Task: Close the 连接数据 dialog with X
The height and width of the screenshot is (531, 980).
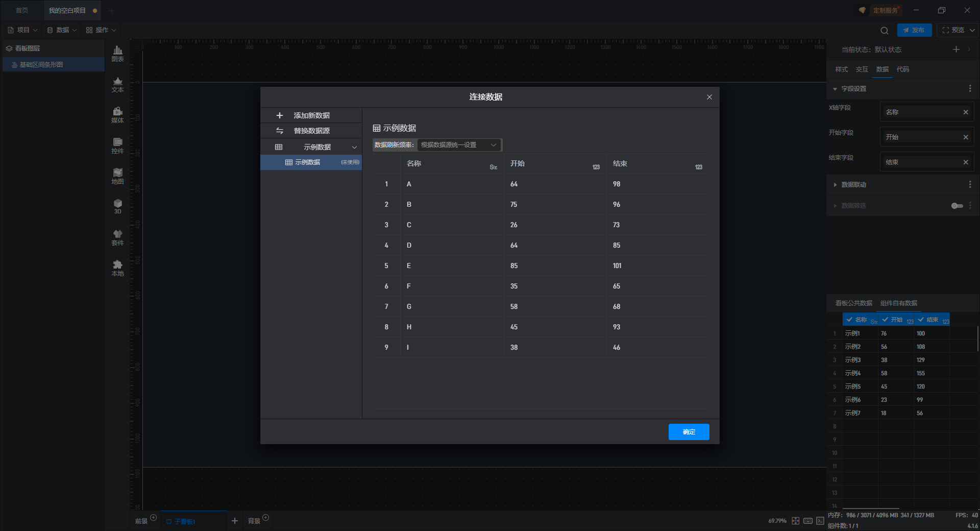Action: click(709, 97)
